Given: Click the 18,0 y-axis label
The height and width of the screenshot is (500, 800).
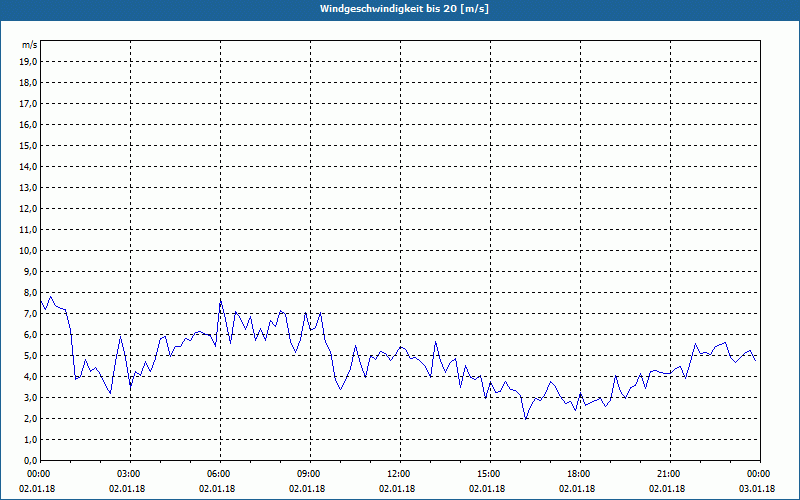Looking at the screenshot, I should [x=28, y=83].
